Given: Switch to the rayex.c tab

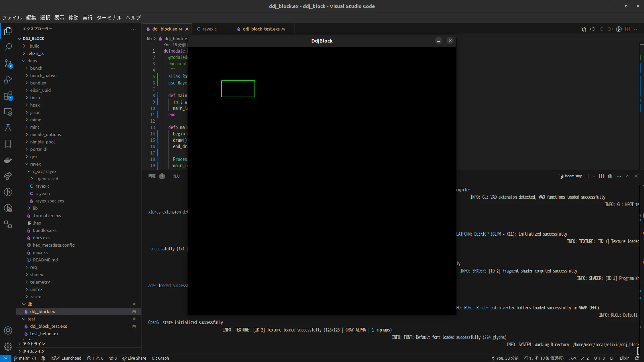Looking at the screenshot, I should pyautogui.click(x=209, y=29).
